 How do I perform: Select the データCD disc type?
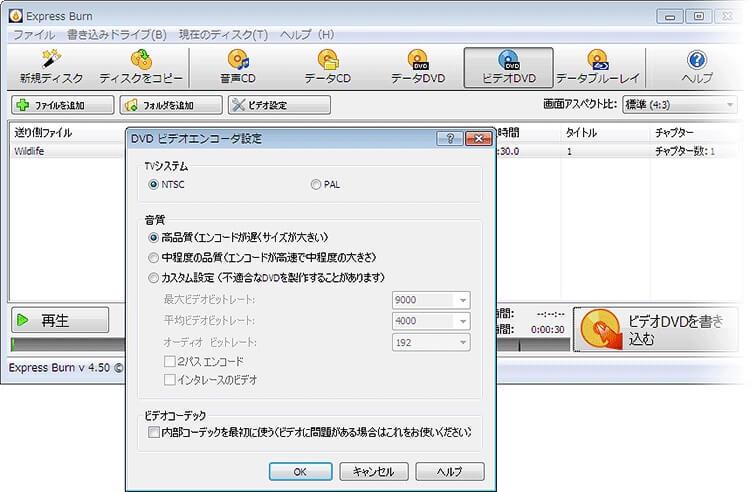(328, 67)
